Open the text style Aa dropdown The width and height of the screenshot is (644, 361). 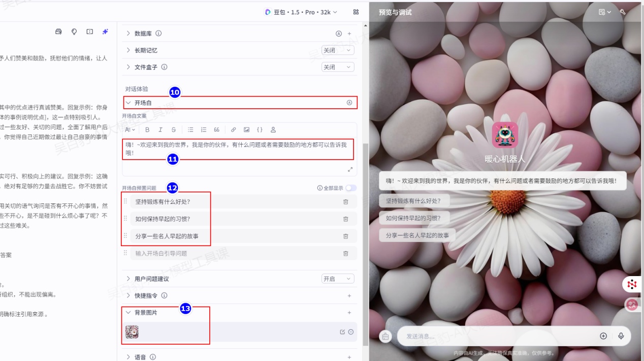pyautogui.click(x=130, y=130)
